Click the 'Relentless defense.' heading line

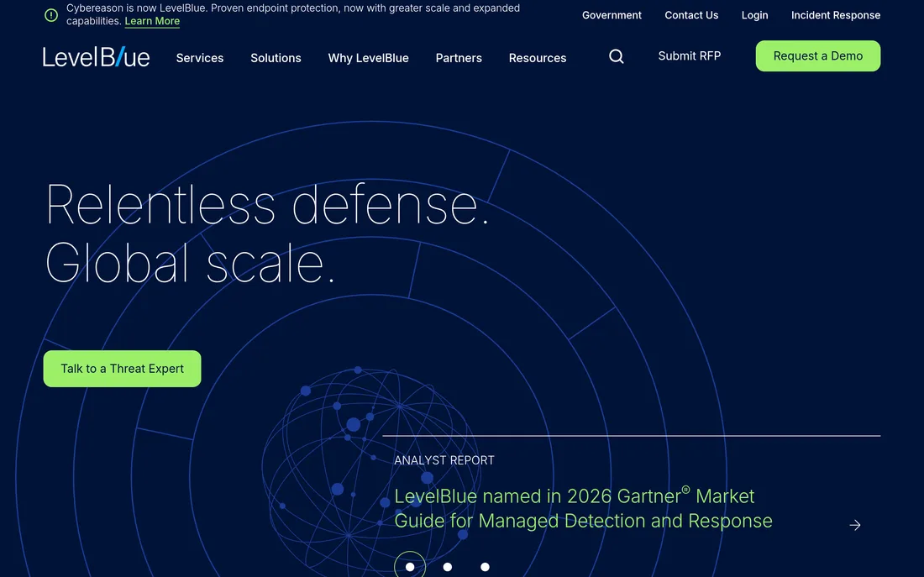(267, 205)
